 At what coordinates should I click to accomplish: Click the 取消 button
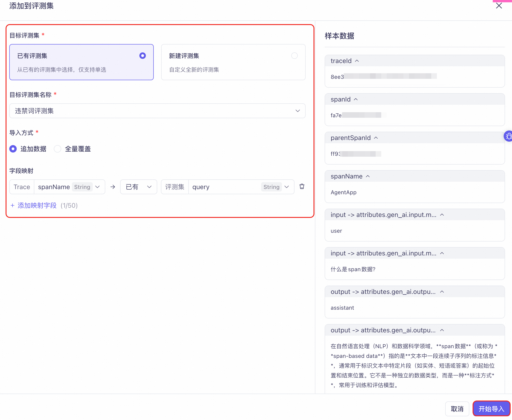click(x=457, y=409)
